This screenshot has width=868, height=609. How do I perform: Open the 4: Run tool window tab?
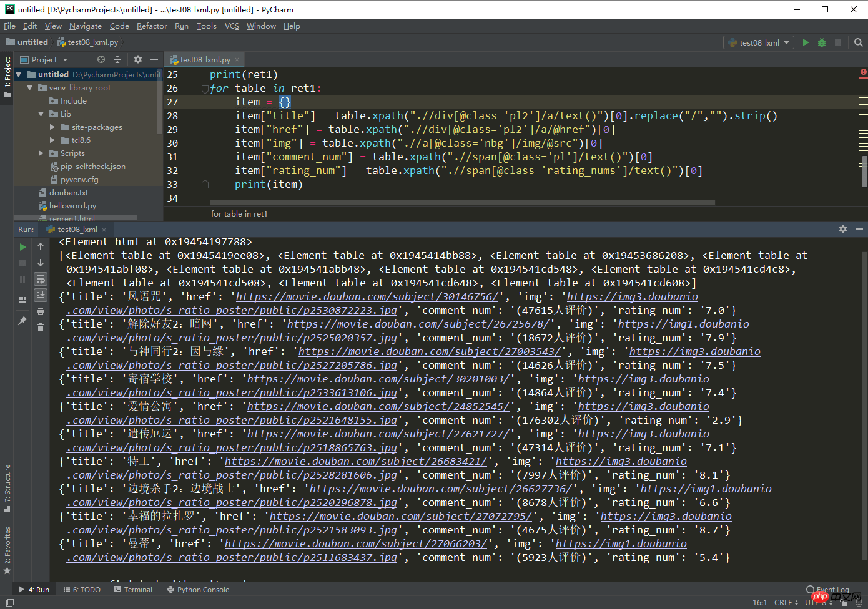pyautogui.click(x=34, y=590)
